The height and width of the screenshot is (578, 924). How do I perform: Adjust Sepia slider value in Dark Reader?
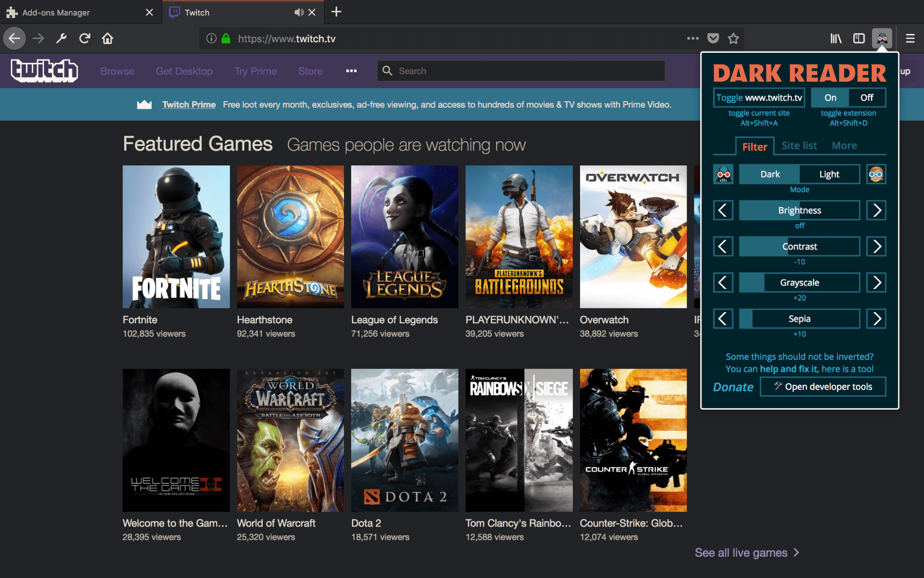[798, 318]
